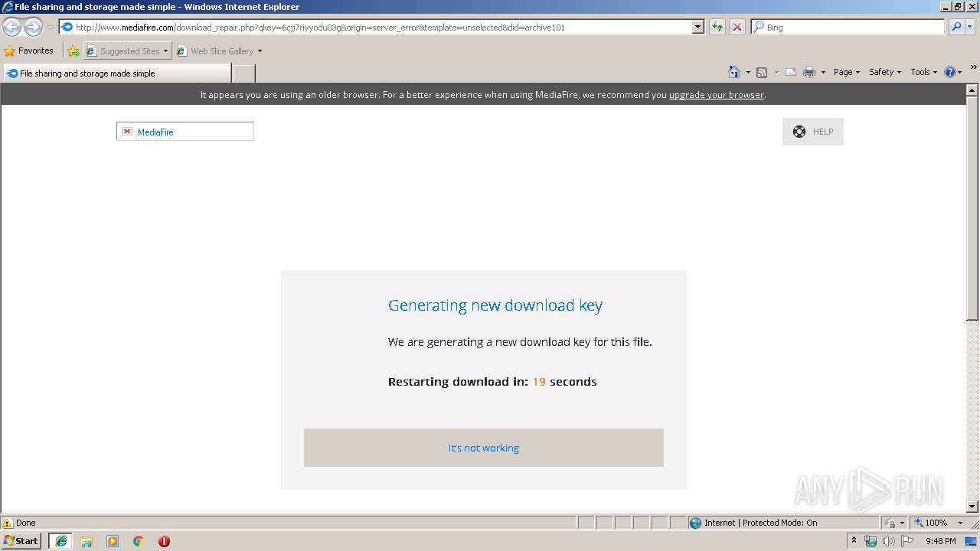Screen dimensions: 980x551
Task: Click the 100% zoom level button
Action: [930, 523]
